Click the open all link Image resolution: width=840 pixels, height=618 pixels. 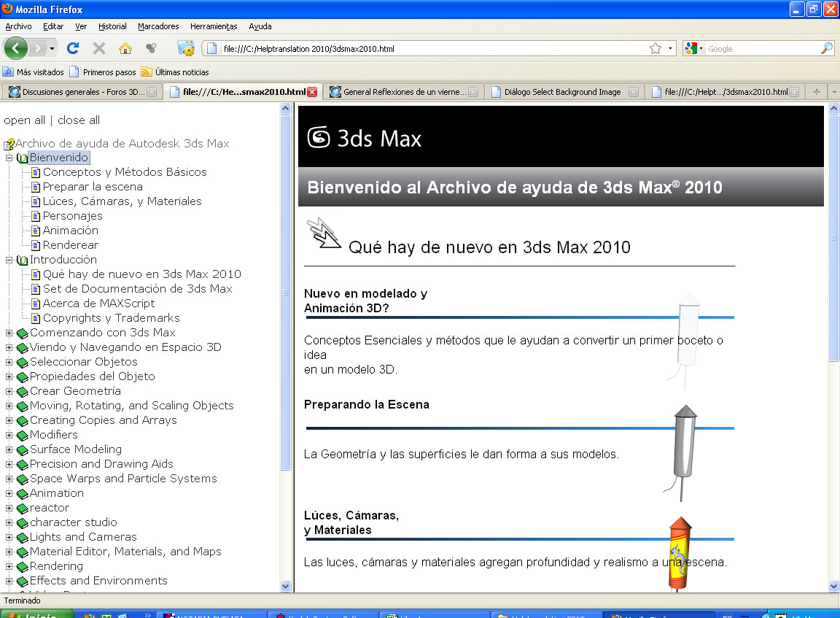[x=24, y=120]
